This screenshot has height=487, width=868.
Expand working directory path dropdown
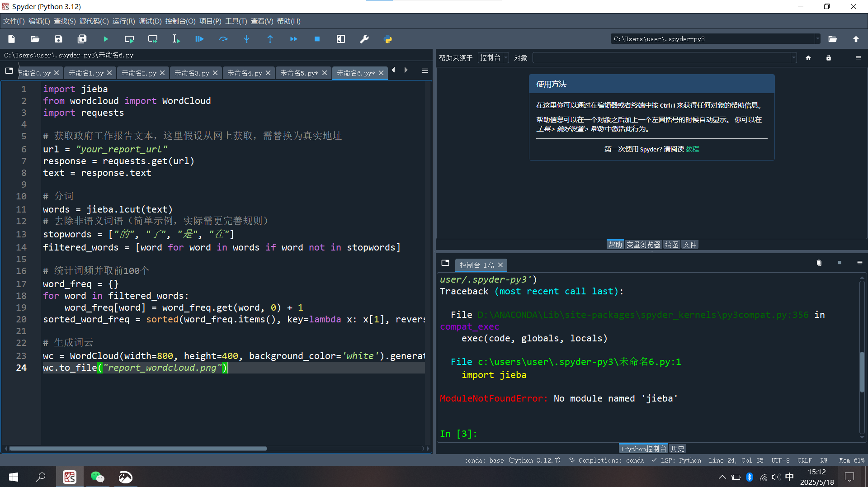point(817,39)
